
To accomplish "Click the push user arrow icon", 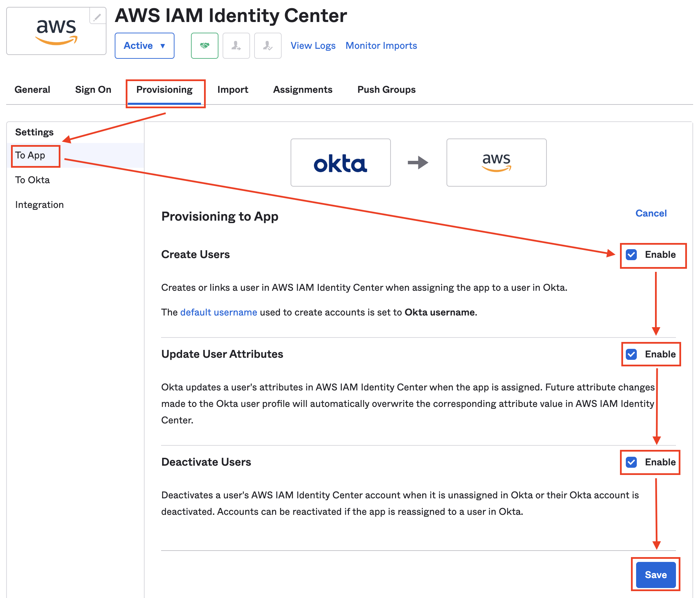I will [x=236, y=46].
